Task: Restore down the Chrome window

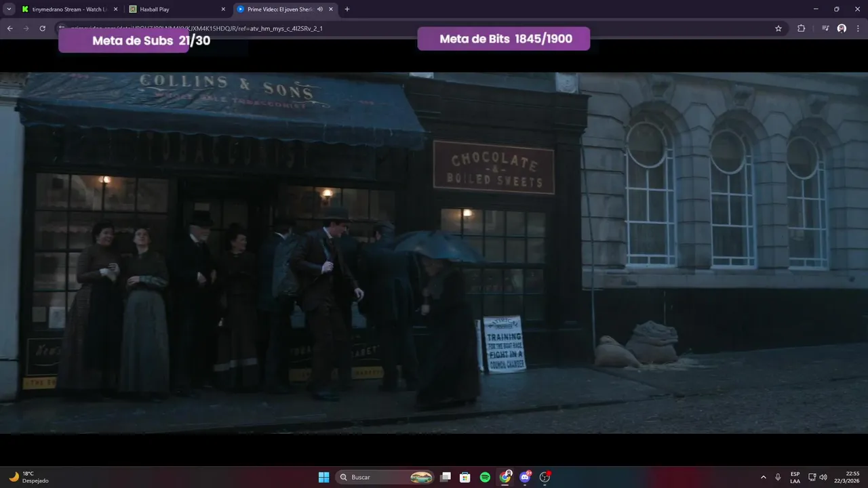Action: (836, 9)
